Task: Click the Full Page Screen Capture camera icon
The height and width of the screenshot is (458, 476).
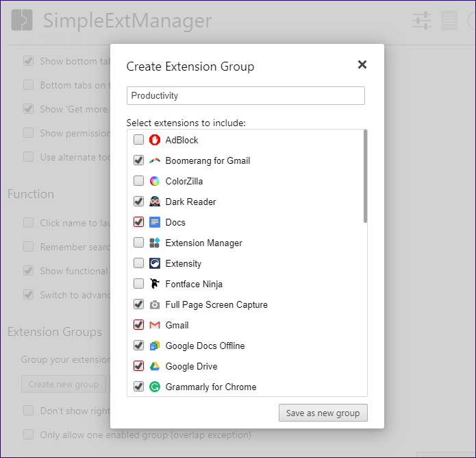Action: tap(155, 304)
